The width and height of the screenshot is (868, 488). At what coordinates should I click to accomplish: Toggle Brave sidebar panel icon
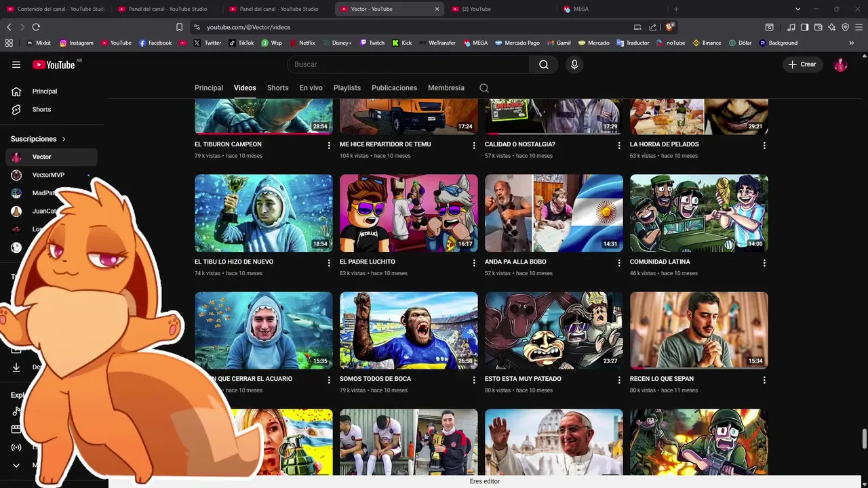[x=804, y=27]
